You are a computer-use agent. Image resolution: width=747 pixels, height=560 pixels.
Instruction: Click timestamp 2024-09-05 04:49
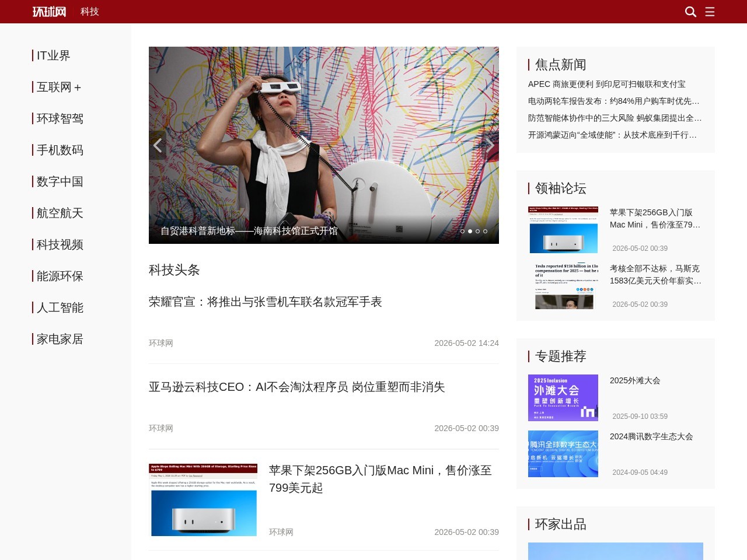coord(640,473)
